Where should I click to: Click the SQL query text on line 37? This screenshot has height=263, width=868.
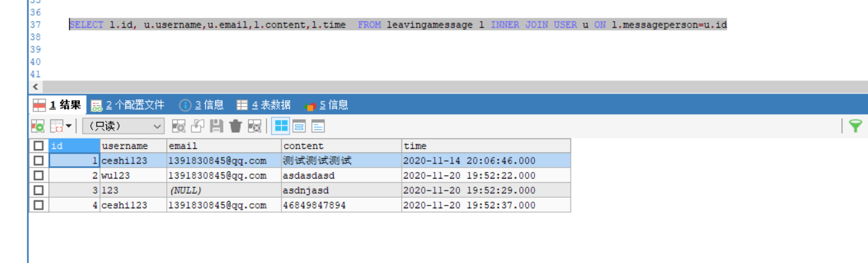[398, 25]
